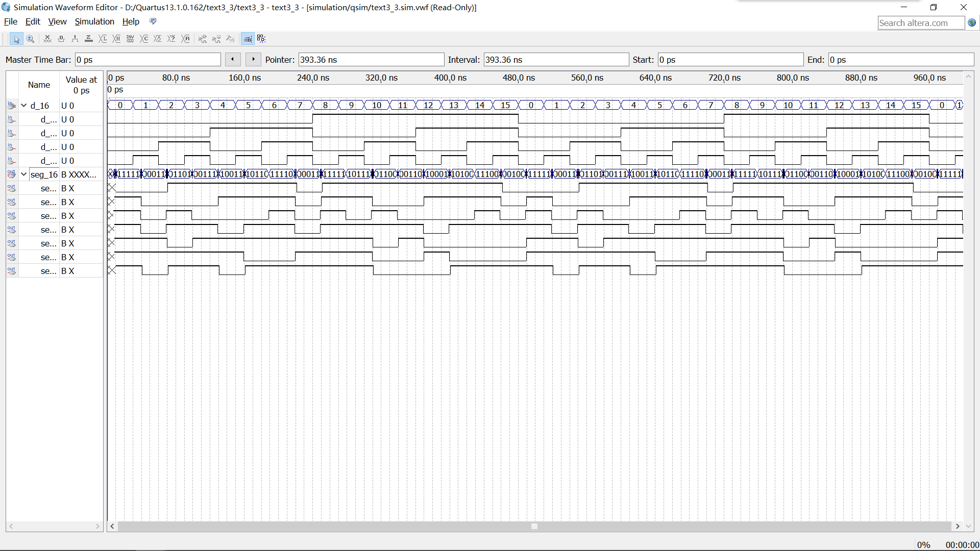Click the 80.0 ns timeline mark
The image size is (980, 551).
tap(176, 78)
